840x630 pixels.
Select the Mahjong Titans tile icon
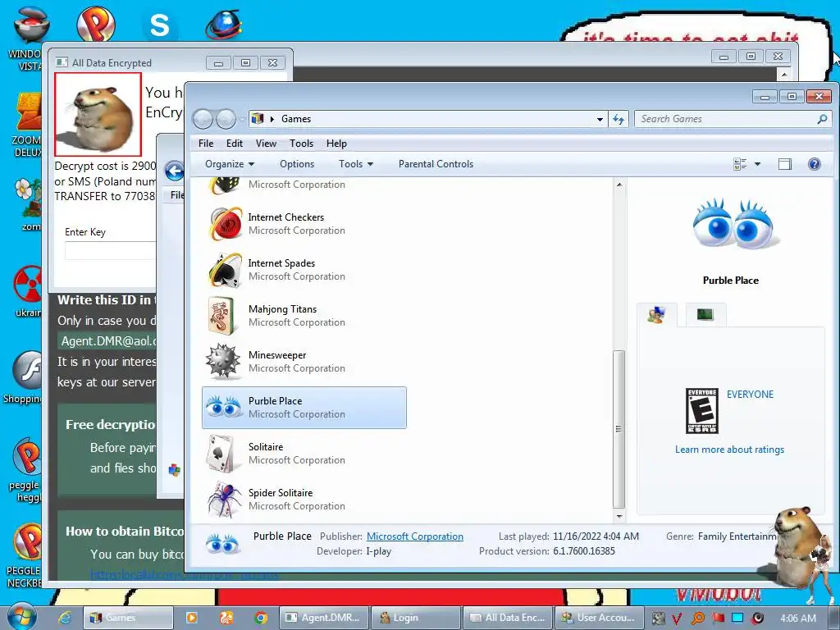tap(222, 316)
